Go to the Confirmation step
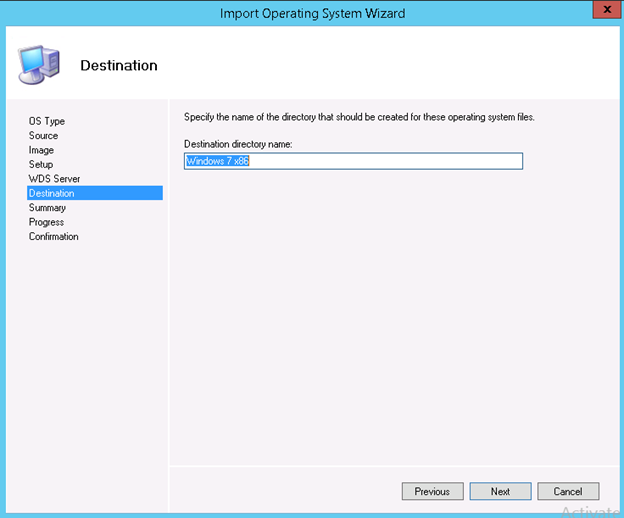Screen dimensions: 624x518 point(54,237)
